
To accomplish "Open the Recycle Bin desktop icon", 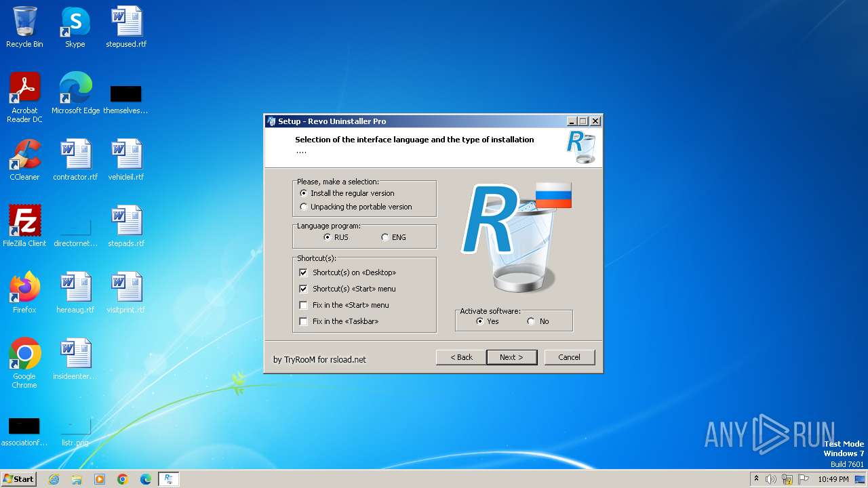I will pos(24,27).
